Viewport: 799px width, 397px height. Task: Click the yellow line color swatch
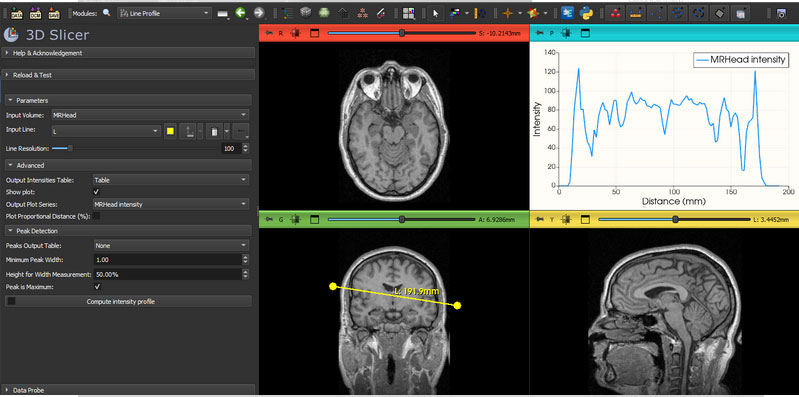point(170,131)
